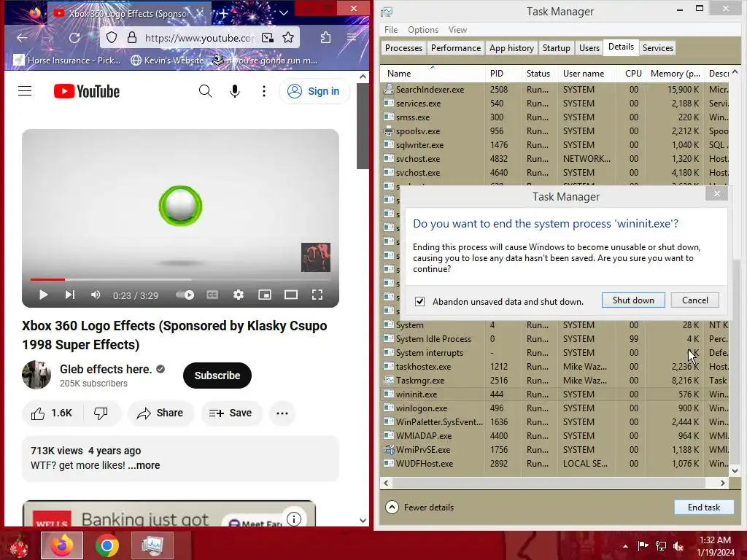The height and width of the screenshot is (560, 747).
Task: Skip to next video in the player
Action: click(69, 295)
